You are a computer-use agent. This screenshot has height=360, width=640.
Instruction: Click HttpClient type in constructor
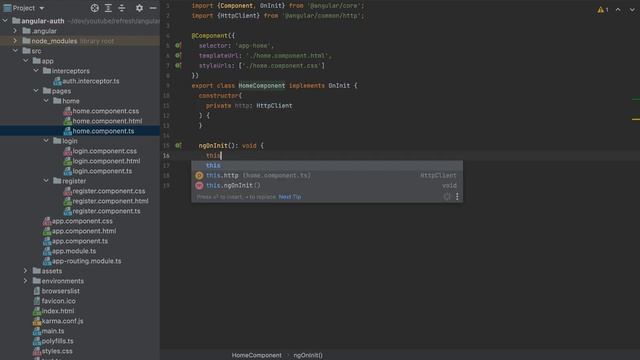[x=274, y=105]
